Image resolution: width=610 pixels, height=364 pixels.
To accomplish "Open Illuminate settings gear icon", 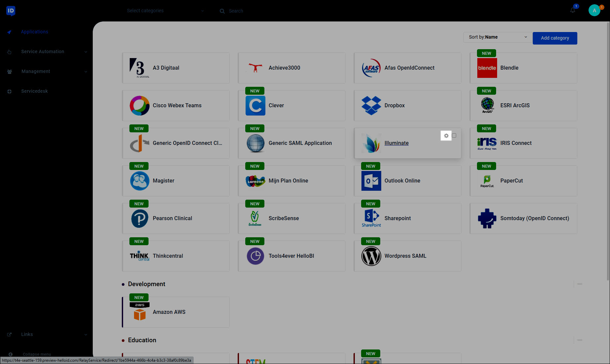I will tap(446, 136).
